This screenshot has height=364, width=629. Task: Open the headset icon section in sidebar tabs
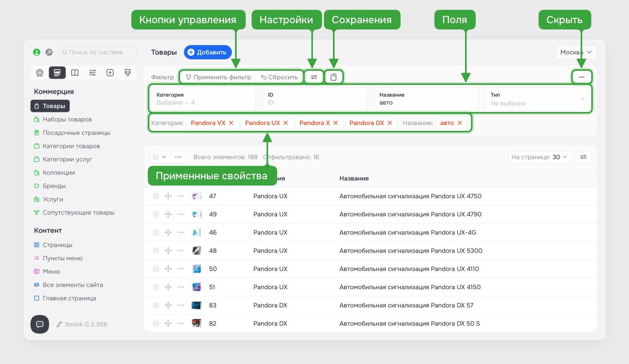coord(39,73)
